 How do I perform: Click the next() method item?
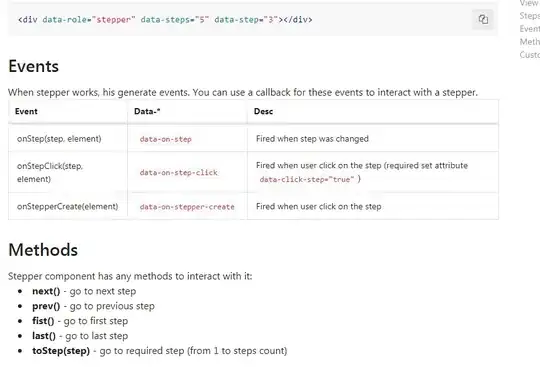(x=84, y=291)
